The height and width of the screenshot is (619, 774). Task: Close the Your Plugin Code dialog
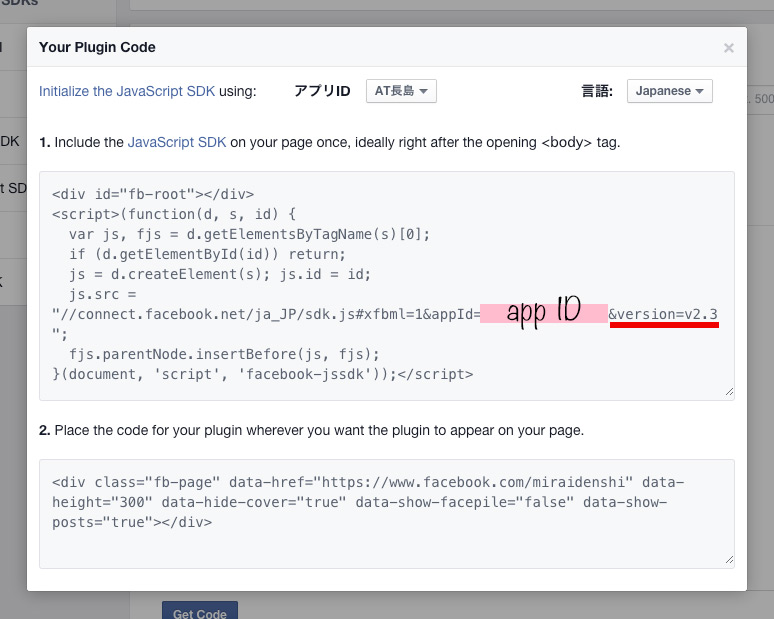[x=728, y=48]
